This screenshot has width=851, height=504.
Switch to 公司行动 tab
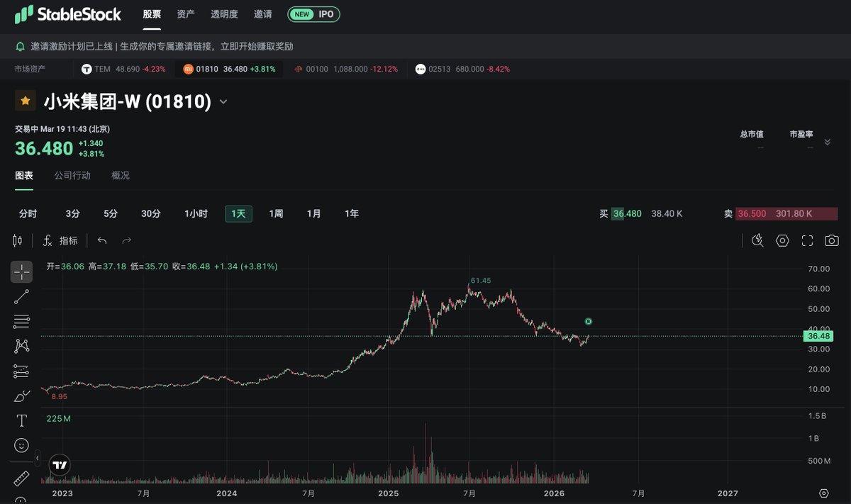[x=72, y=175]
